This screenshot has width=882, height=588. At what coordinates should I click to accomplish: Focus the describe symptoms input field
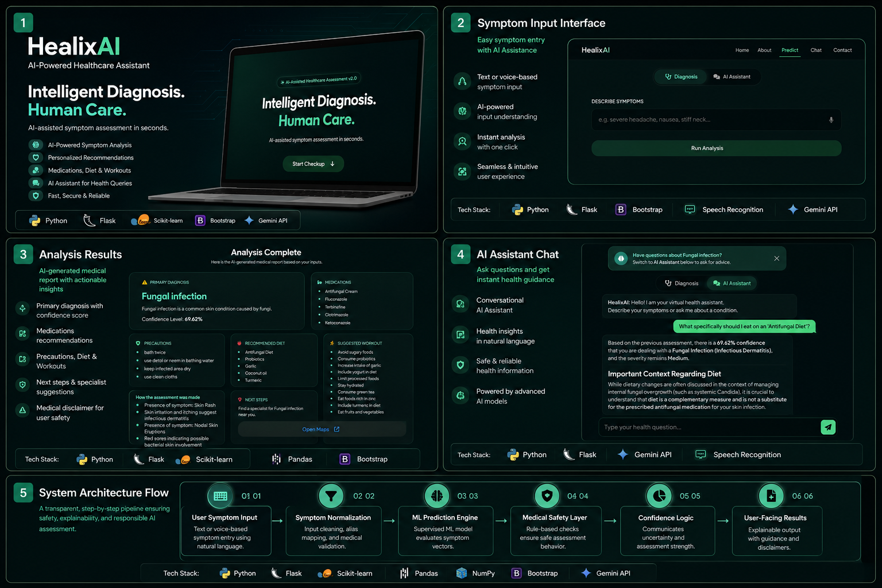(716, 119)
